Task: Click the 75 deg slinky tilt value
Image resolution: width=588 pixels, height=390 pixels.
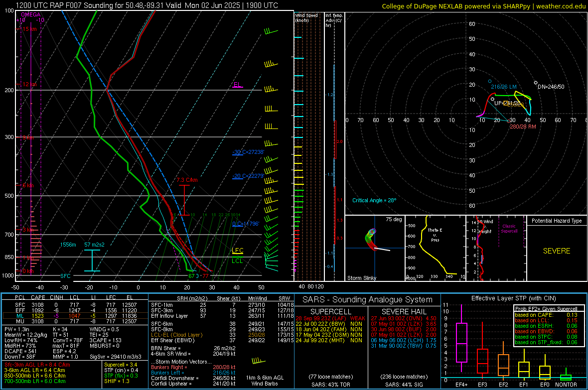Action: 394,219
